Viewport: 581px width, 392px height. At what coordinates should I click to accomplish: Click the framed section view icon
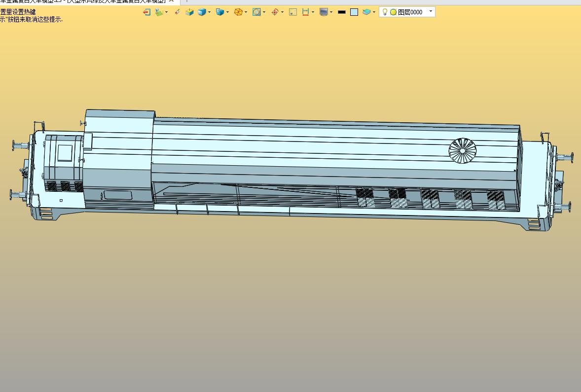point(256,12)
